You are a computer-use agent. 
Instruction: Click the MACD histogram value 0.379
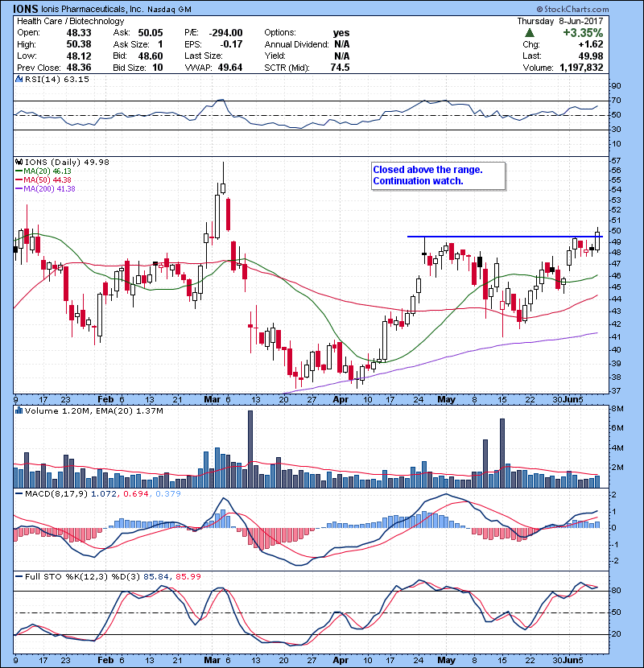coord(168,494)
